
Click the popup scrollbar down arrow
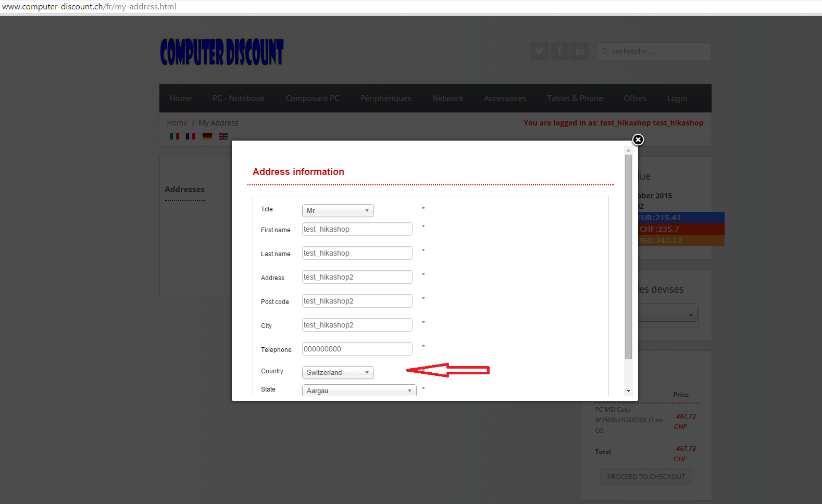629,391
